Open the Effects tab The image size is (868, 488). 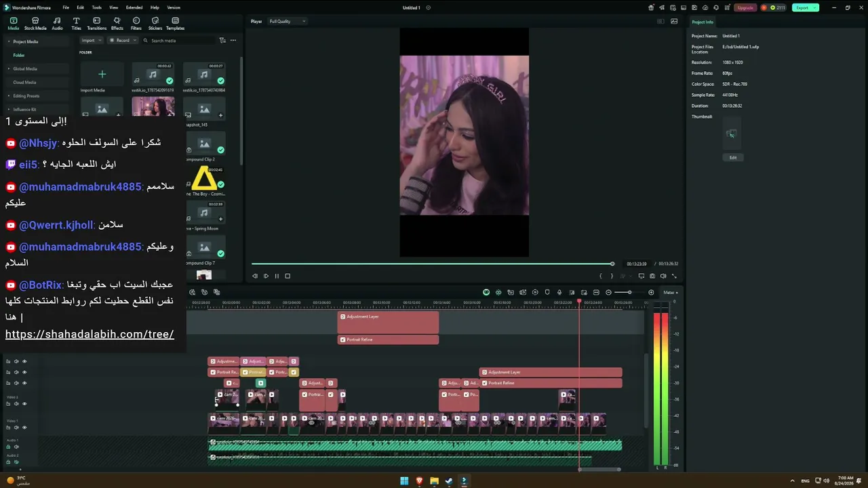117,24
